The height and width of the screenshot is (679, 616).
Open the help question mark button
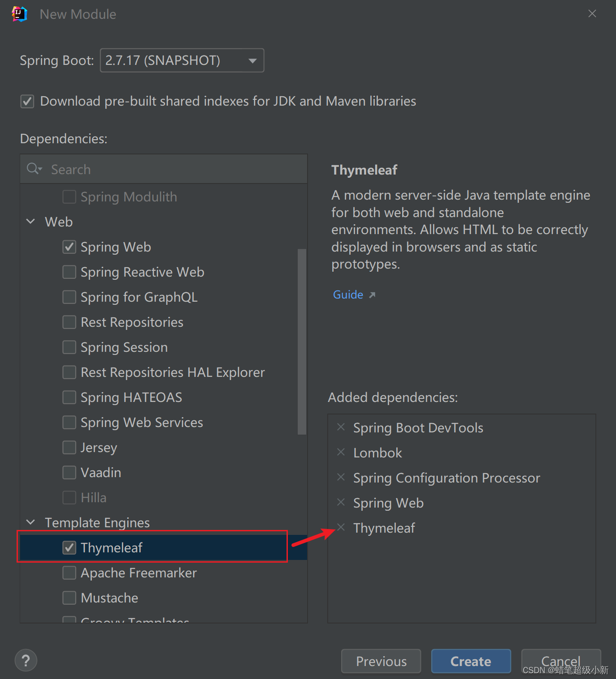click(x=26, y=660)
